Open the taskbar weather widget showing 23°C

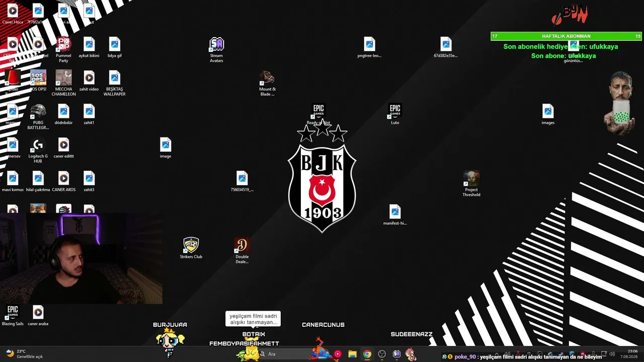pos(24,354)
